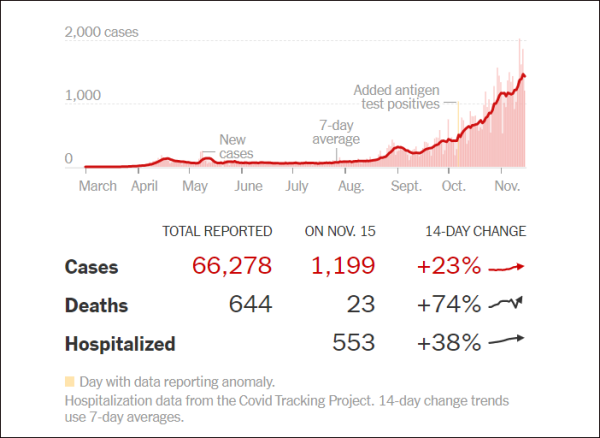Click the '2,000 cases' y-axis label
This screenshot has height=438, width=600.
(x=101, y=32)
